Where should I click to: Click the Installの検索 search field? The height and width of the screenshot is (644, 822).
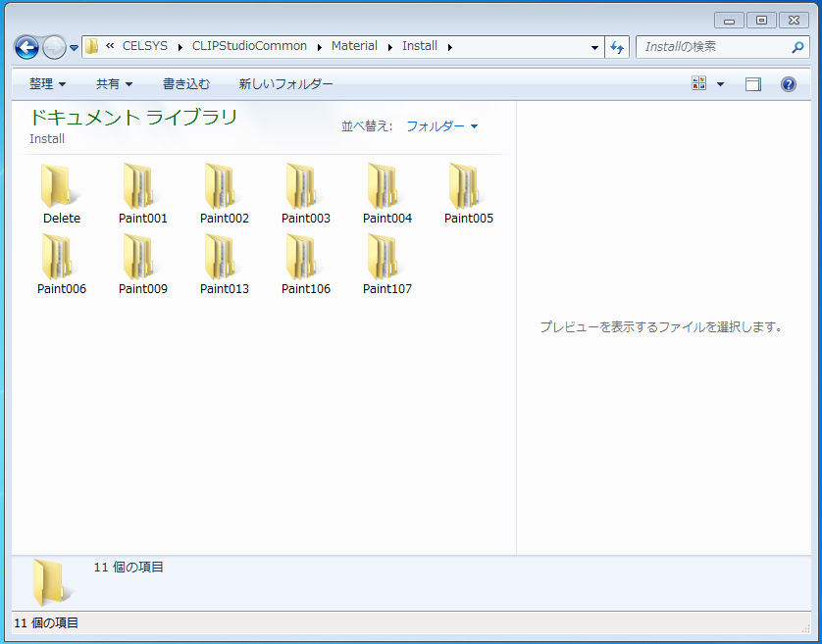click(x=714, y=47)
